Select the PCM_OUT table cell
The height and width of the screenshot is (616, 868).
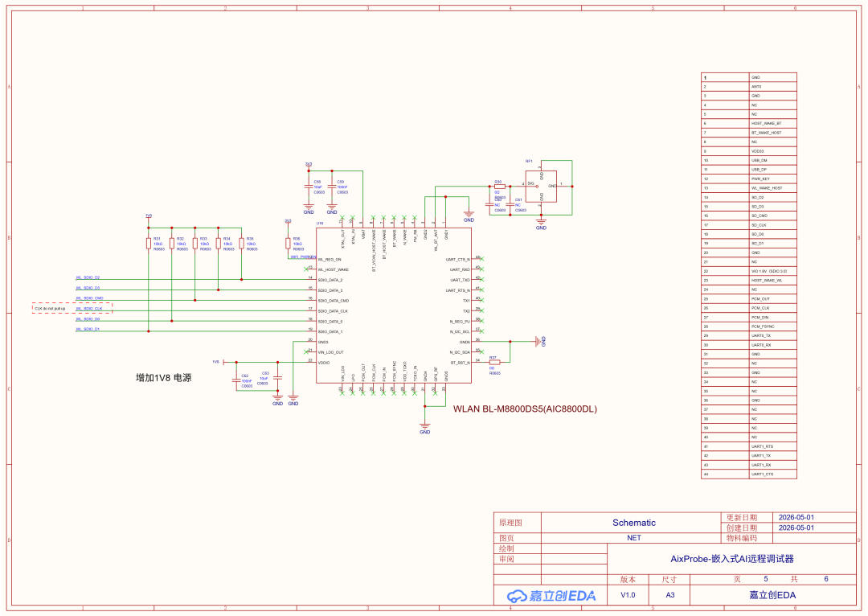[x=773, y=299]
